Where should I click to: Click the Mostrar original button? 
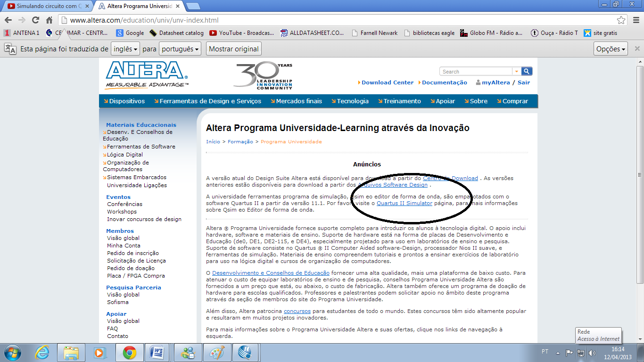pos(234,49)
